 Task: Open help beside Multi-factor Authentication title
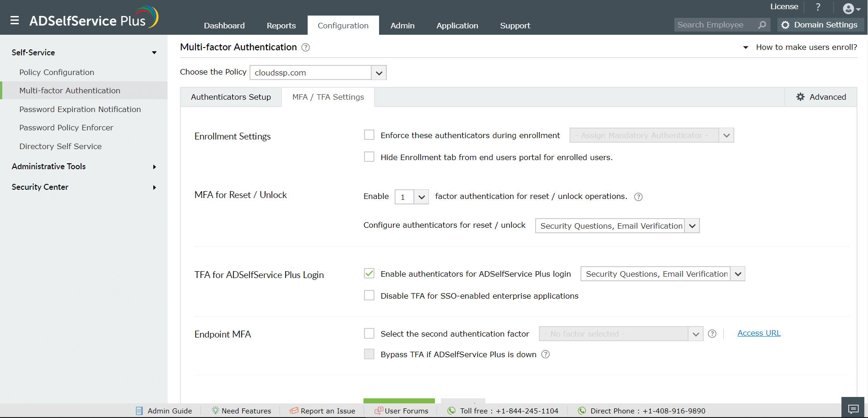[306, 48]
